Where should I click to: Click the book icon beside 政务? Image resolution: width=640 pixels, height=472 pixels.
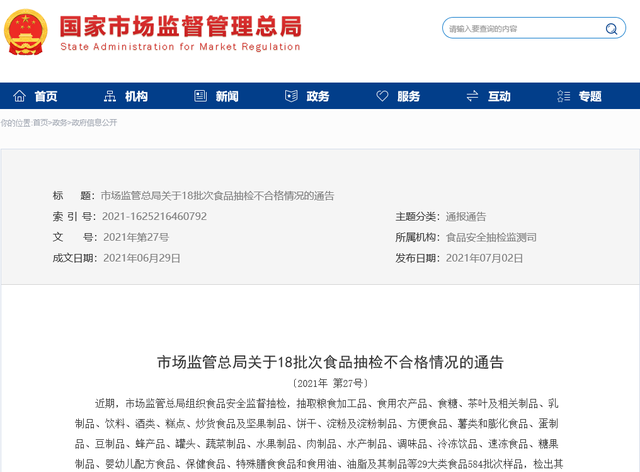[x=291, y=96]
